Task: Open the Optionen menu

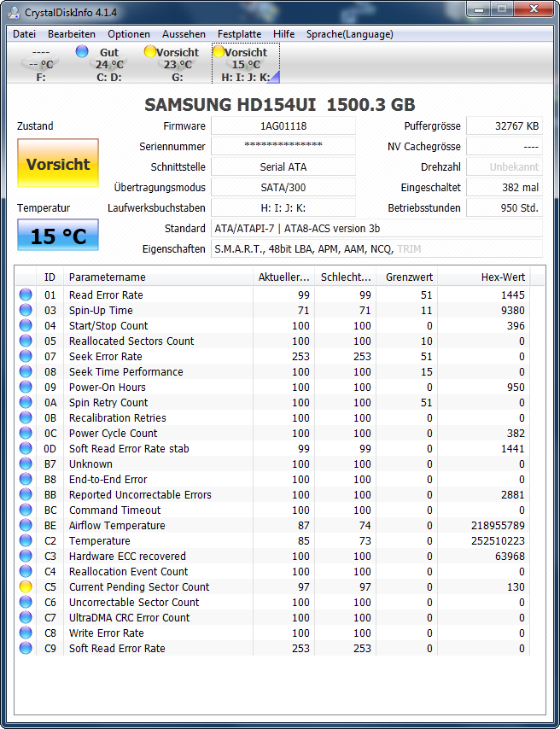Action: [x=129, y=34]
